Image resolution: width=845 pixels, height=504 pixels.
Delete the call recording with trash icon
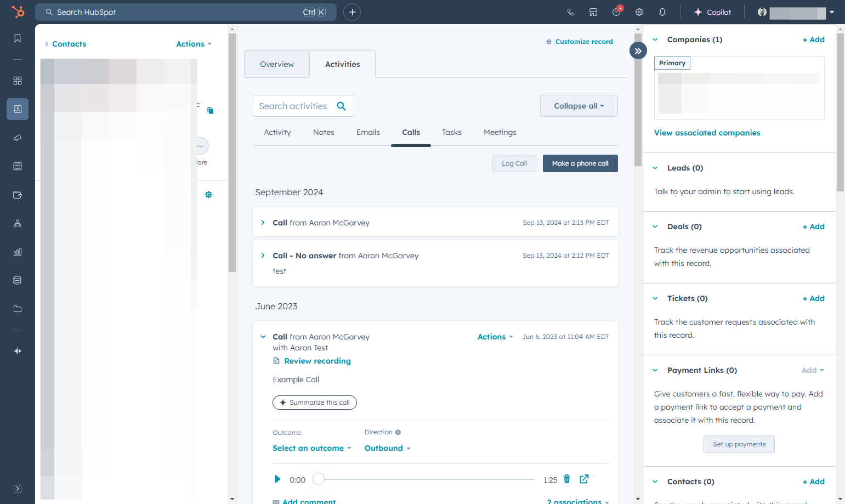coord(567,479)
